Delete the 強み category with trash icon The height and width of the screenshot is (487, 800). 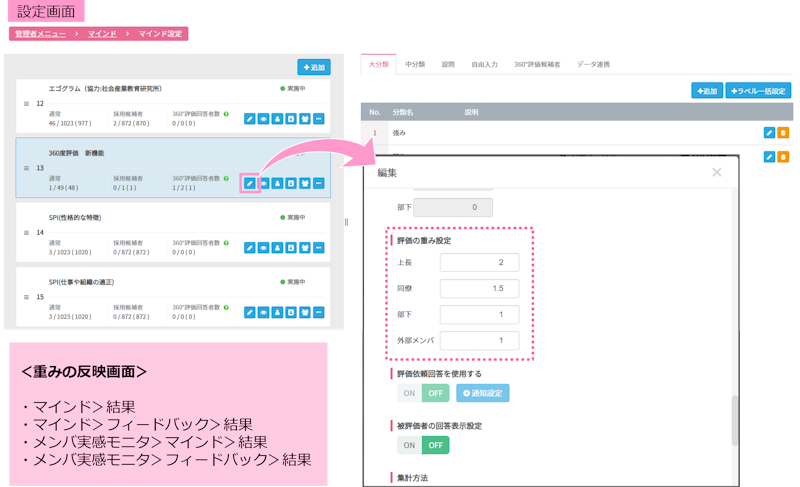pos(783,133)
